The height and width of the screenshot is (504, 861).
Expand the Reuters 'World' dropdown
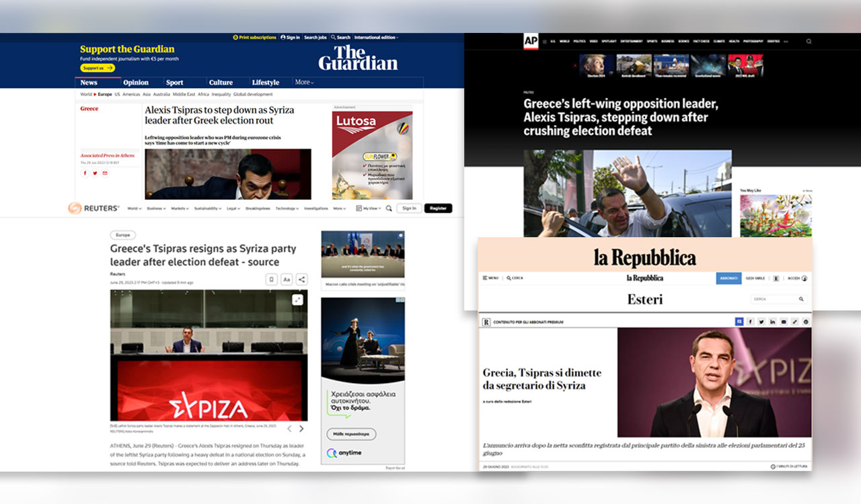[x=136, y=208]
